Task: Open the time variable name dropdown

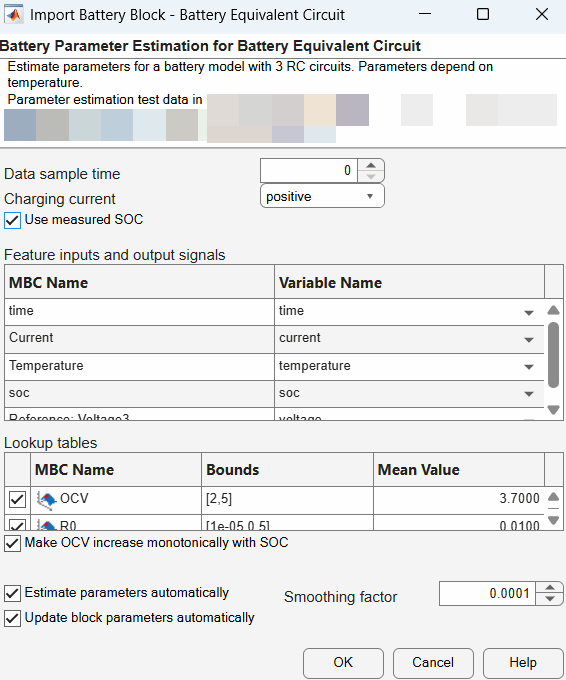Action: click(x=529, y=312)
